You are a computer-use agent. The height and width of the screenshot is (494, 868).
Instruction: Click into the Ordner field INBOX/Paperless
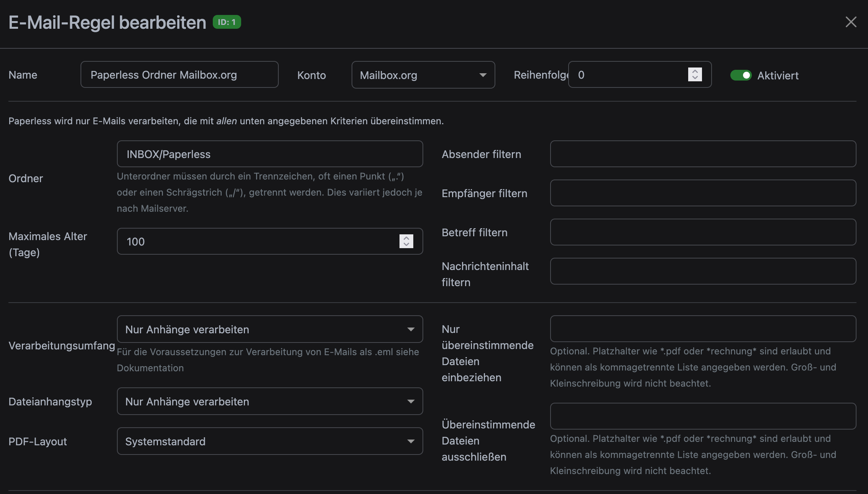pyautogui.click(x=270, y=154)
